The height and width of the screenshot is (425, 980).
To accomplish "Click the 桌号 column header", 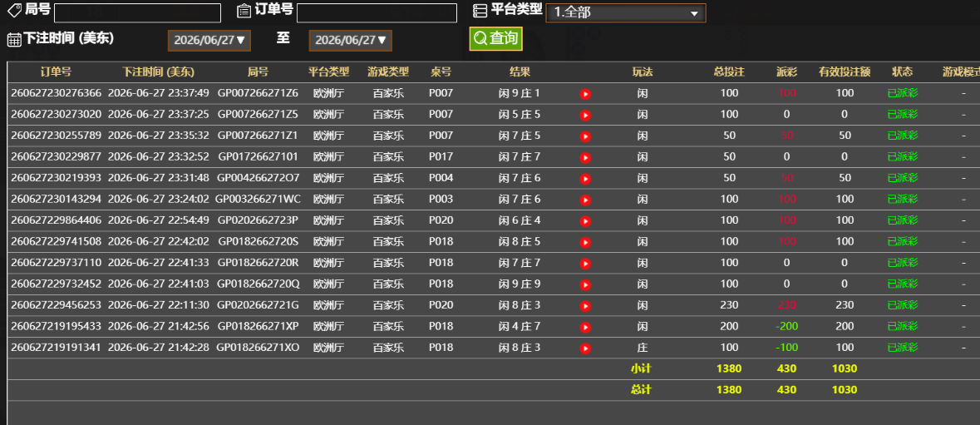I will coord(441,72).
